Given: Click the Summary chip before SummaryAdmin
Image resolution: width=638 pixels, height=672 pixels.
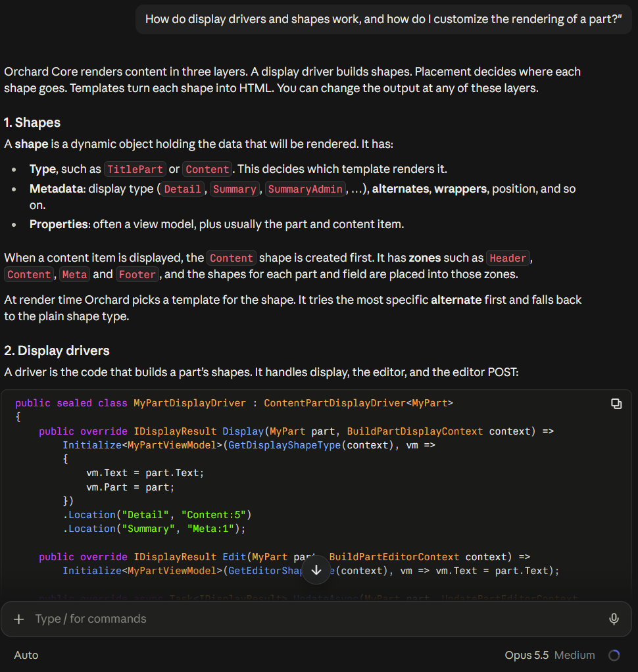Looking at the screenshot, I should coord(235,189).
